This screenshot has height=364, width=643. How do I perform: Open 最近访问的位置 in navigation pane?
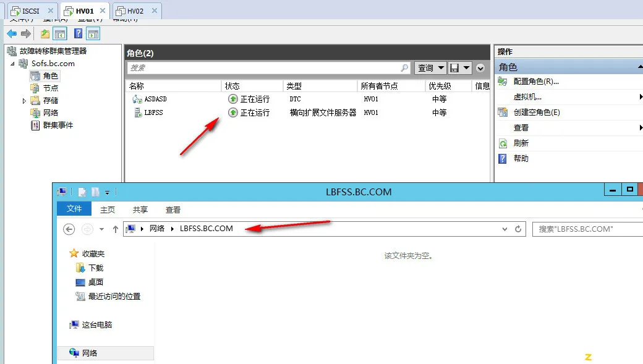(x=114, y=297)
